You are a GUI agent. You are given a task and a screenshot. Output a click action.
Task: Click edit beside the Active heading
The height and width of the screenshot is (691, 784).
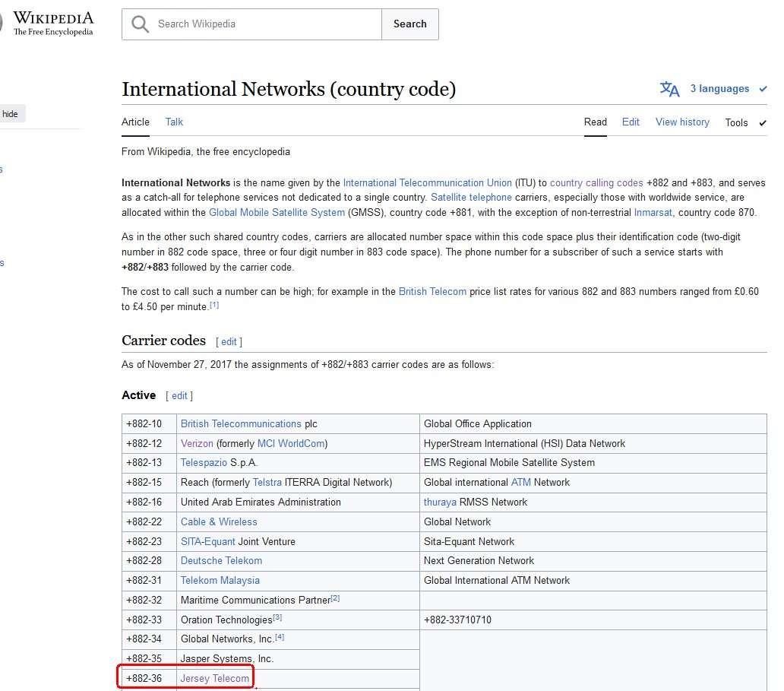point(179,396)
